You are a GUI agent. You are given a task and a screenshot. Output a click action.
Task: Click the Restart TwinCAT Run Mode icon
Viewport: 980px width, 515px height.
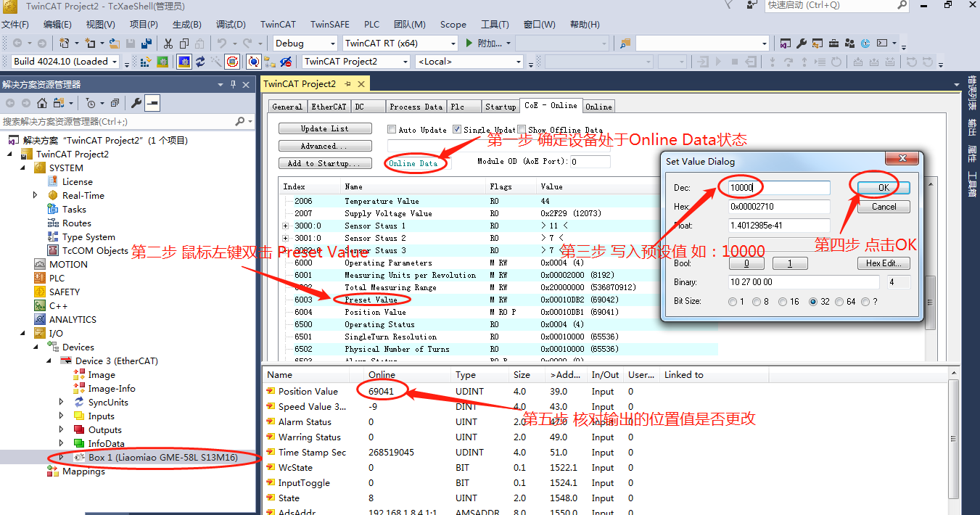[162, 62]
